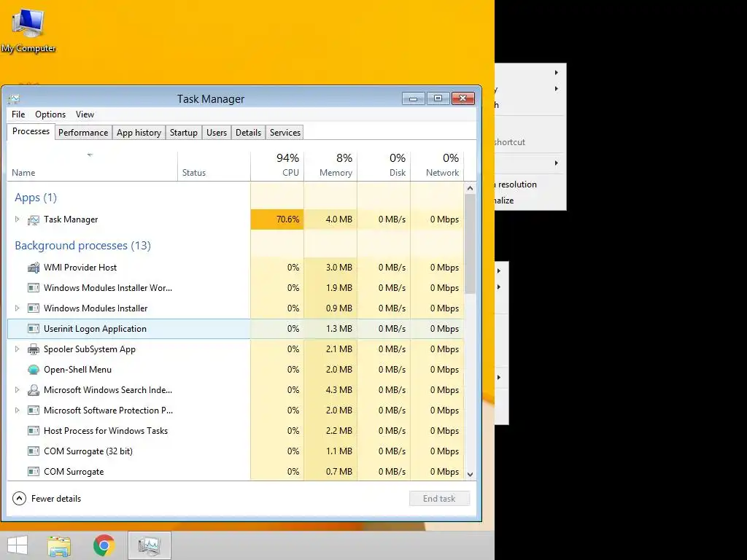The image size is (747, 560).
Task: Select the Apps (1) group header
Action: pyautogui.click(x=36, y=198)
